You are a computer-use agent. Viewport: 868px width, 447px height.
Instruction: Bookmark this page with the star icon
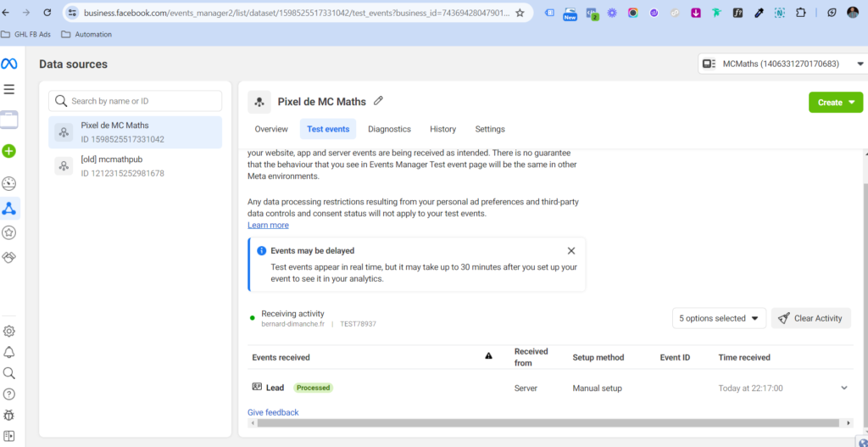[520, 13]
